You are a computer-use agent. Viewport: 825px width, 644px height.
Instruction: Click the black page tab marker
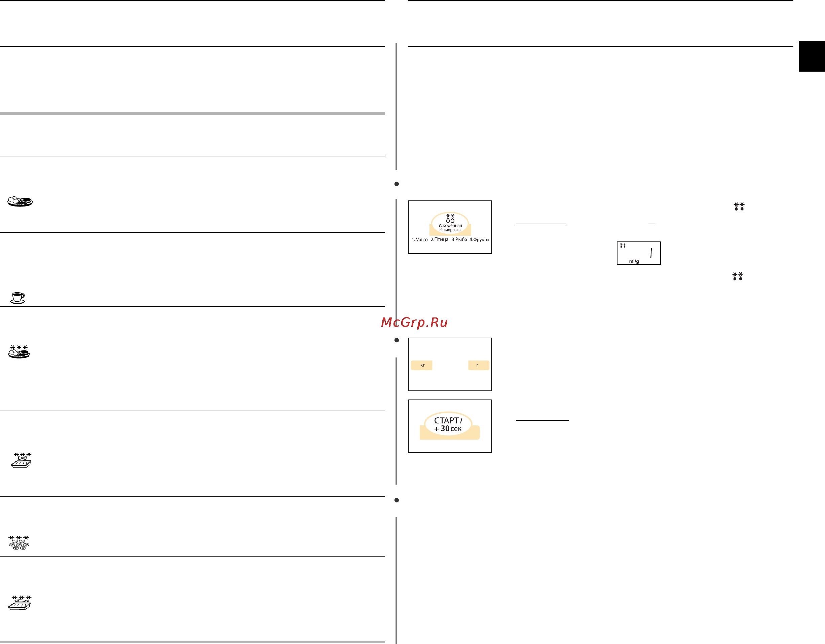(812, 56)
